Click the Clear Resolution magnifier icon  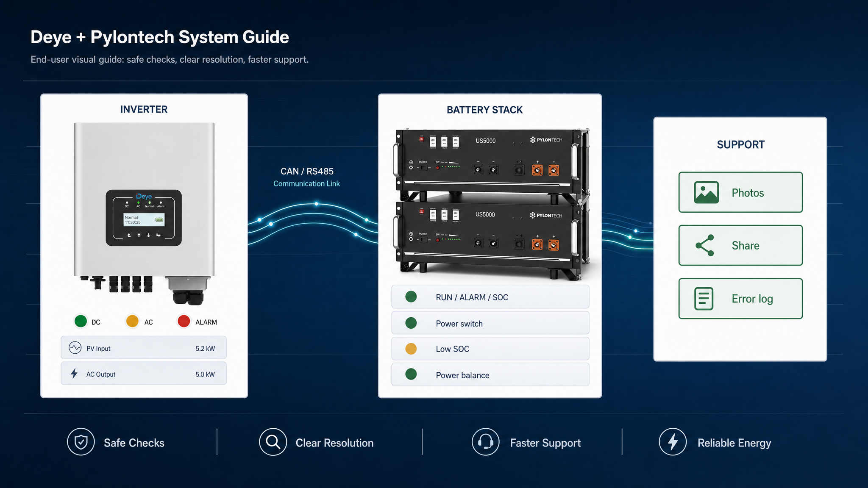(273, 442)
